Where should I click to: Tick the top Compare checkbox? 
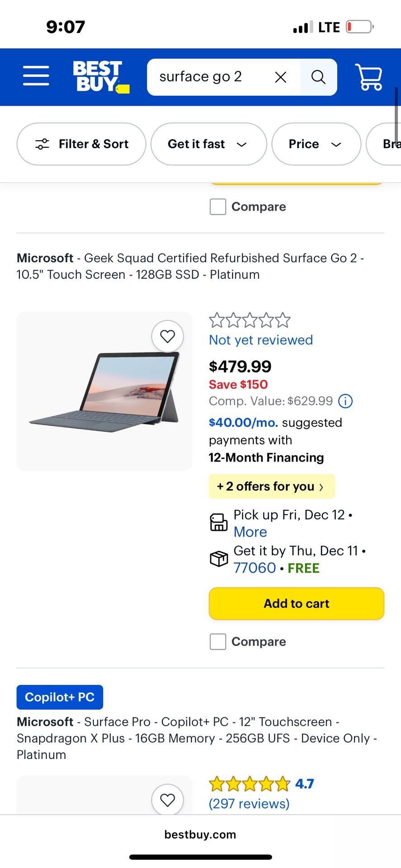(218, 207)
